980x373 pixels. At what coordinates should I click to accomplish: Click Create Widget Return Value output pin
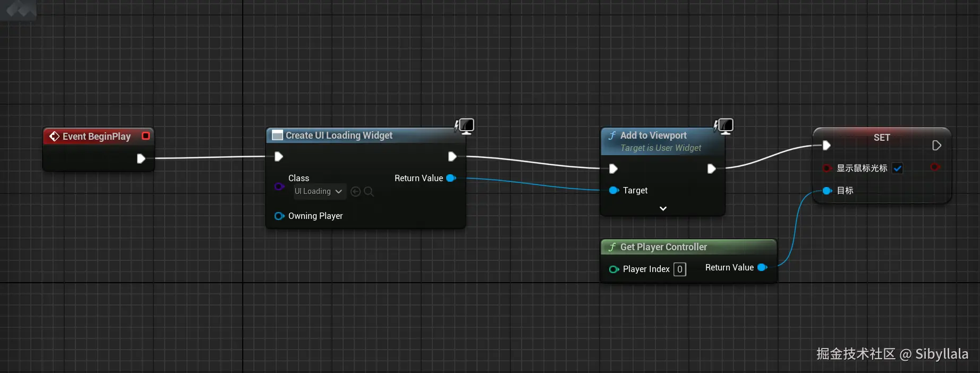tap(451, 178)
